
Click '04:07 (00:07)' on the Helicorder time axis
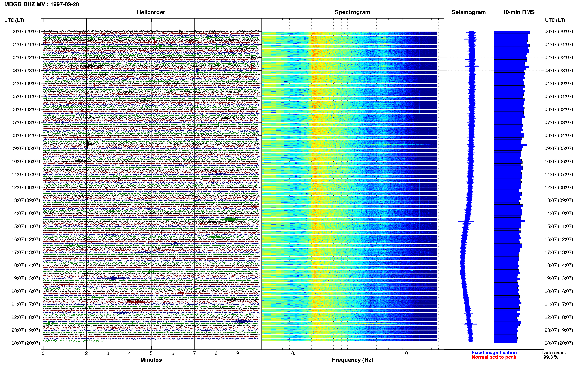coord(26,83)
